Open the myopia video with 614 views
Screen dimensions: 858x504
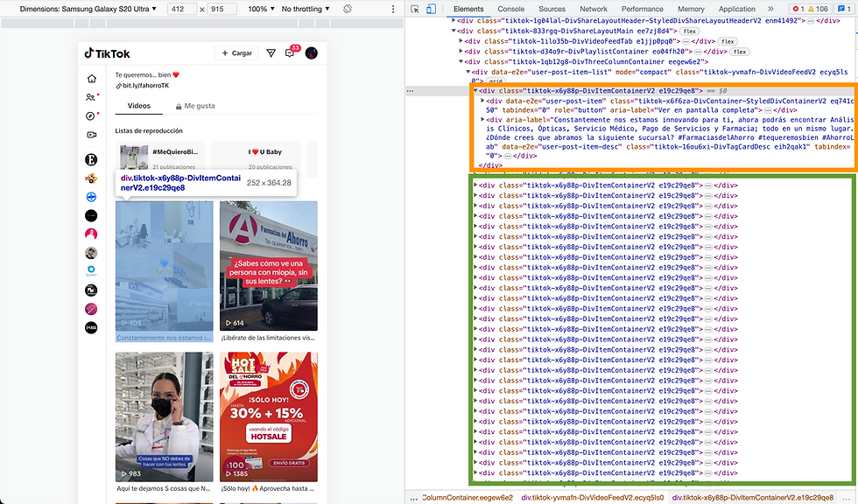(269, 266)
